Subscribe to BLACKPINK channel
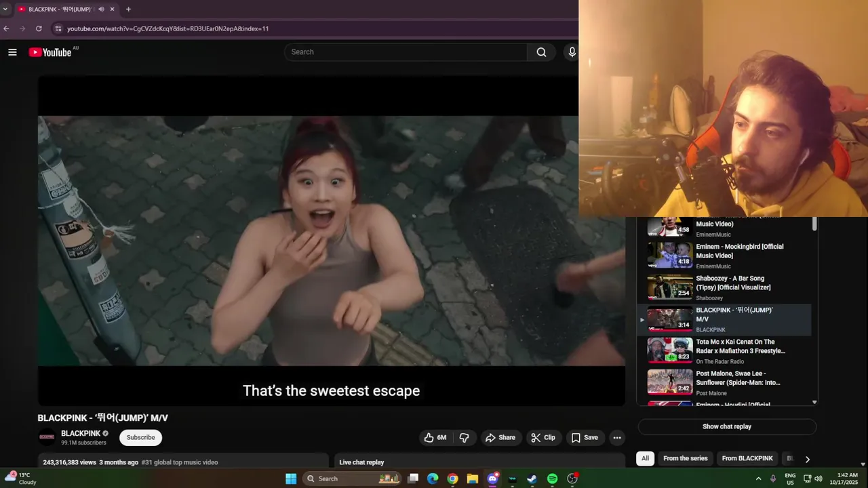Image resolution: width=868 pixels, height=488 pixels. 140,438
